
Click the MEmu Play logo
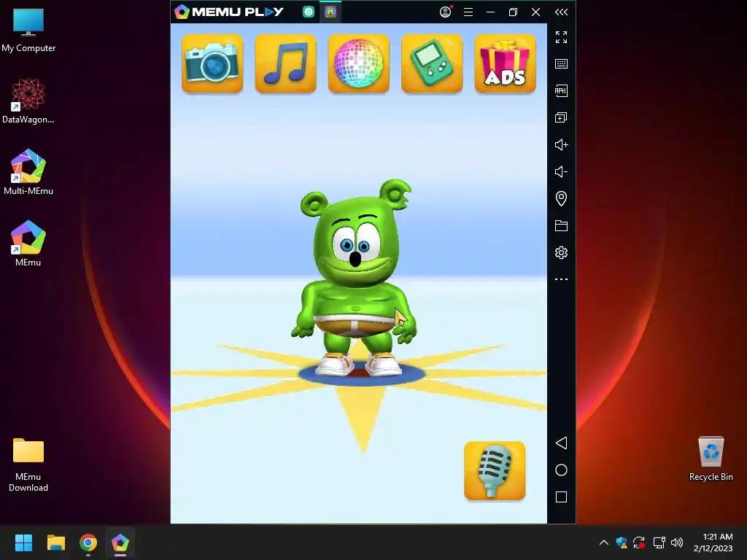(x=229, y=12)
